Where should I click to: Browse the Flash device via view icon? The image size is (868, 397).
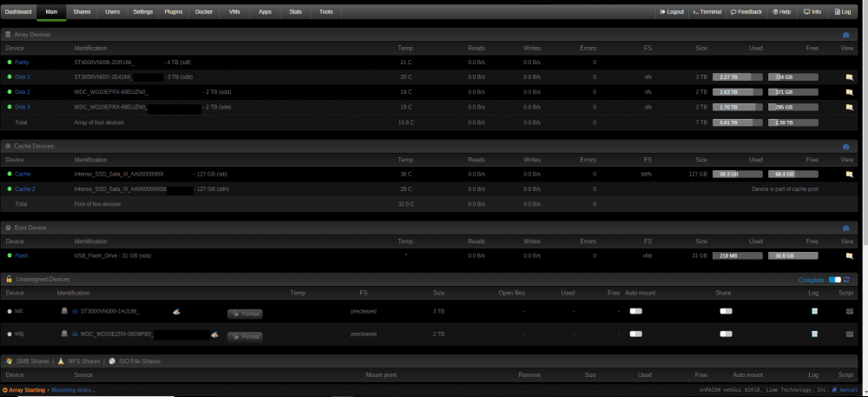tap(849, 255)
